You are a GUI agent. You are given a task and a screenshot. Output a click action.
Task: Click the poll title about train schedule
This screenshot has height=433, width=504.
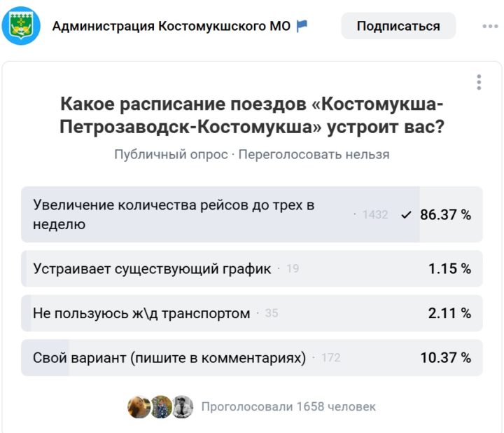click(x=252, y=116)
